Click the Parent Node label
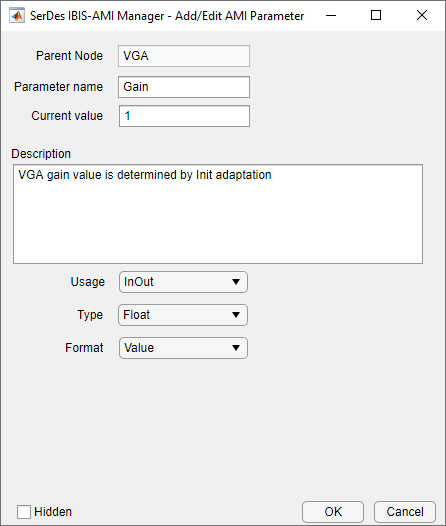 (69, 56)
